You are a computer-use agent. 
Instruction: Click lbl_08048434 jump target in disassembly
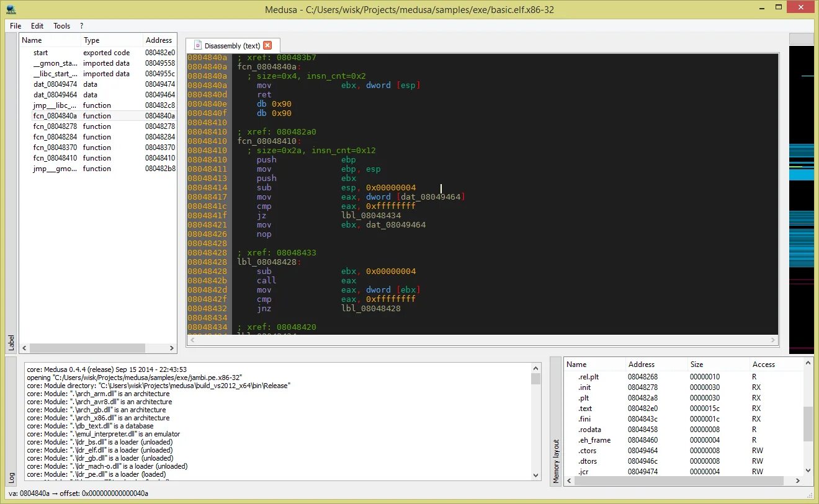tap(371, 216)
